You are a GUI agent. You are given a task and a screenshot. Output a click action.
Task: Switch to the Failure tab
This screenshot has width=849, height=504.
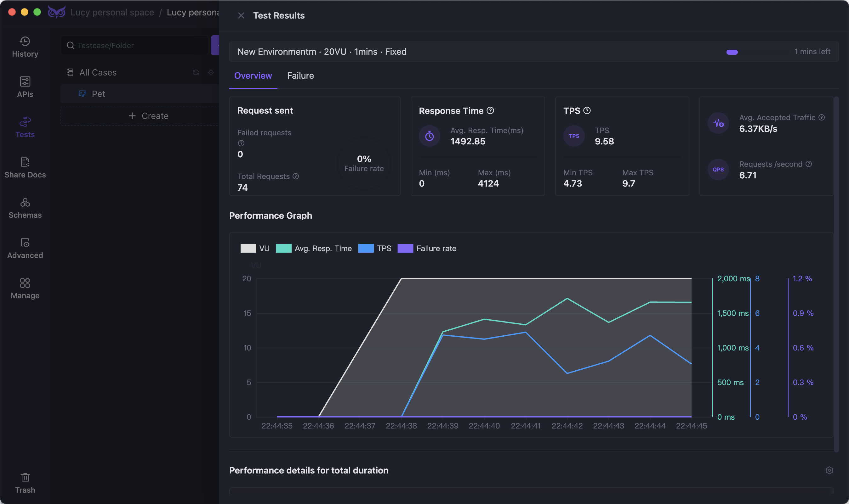click(300, 76)
